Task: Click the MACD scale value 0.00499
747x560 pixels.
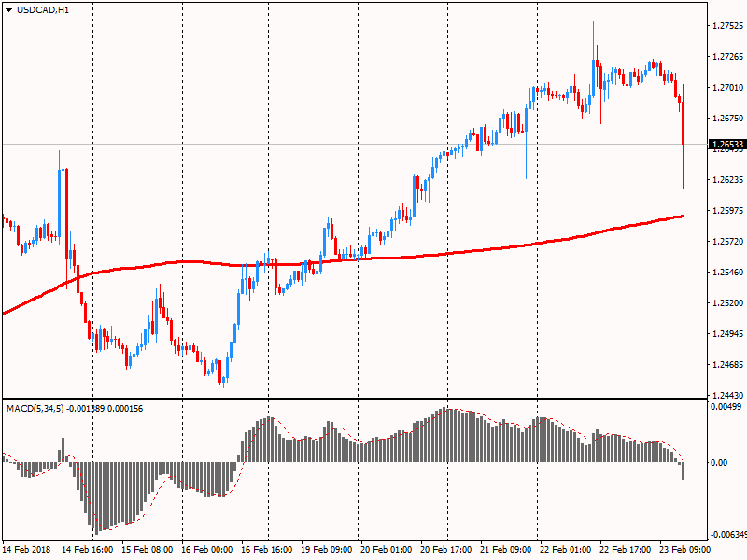Action: [x=726, y=407]
